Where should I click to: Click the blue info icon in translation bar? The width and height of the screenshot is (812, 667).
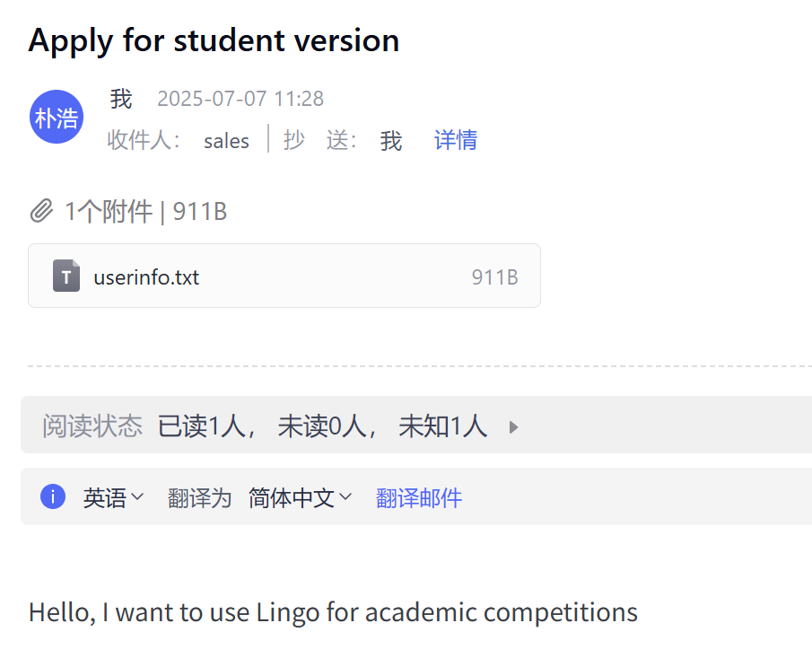53,496
